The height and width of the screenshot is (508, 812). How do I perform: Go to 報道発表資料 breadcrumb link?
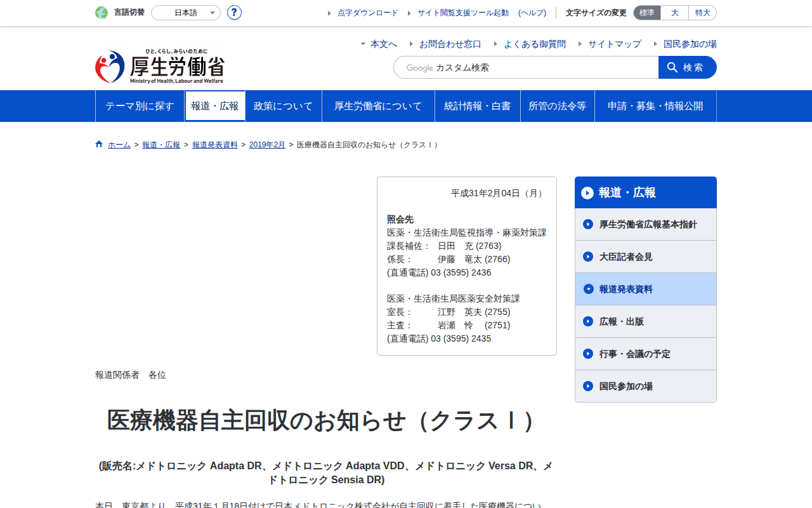tap(215, 145)
